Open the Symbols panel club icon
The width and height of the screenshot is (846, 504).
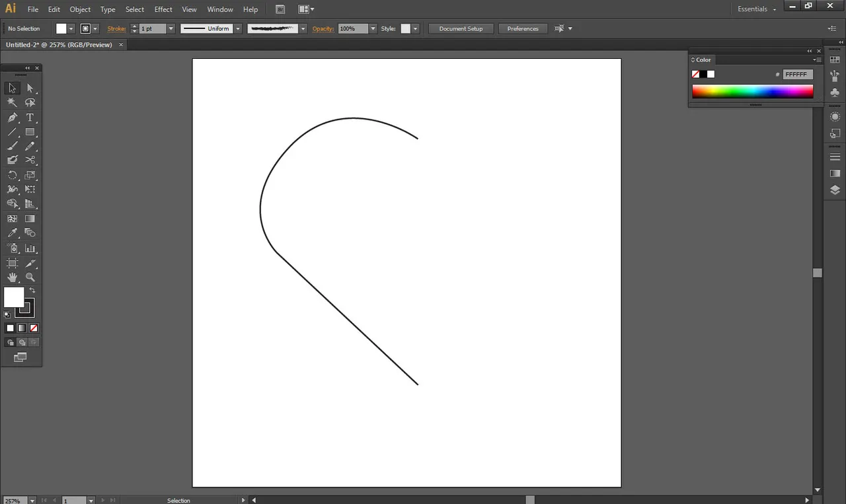tap(835, 92)
